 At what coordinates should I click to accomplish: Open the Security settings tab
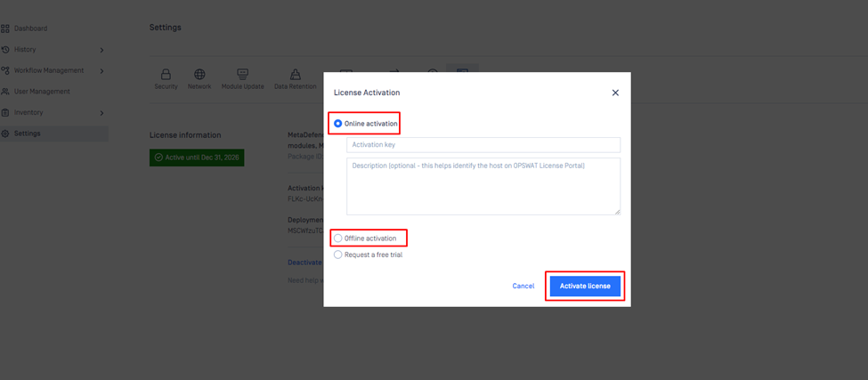(x=166, y=80)
